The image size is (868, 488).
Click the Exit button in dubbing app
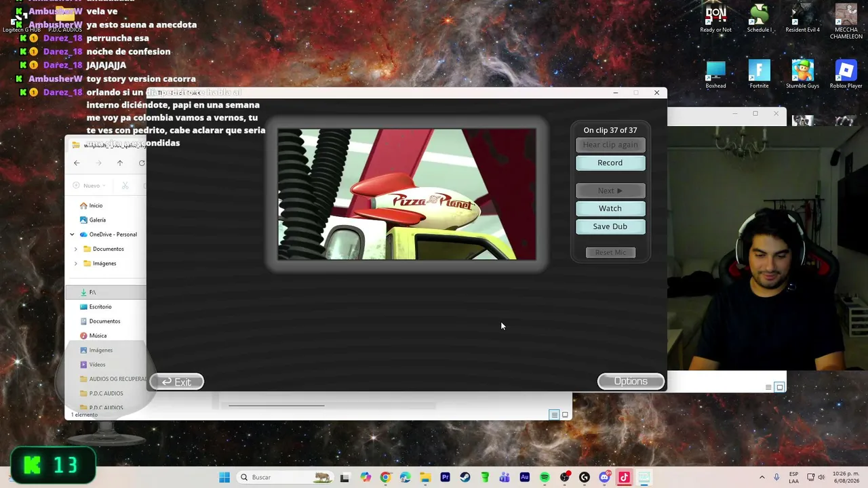click(176, 382)
